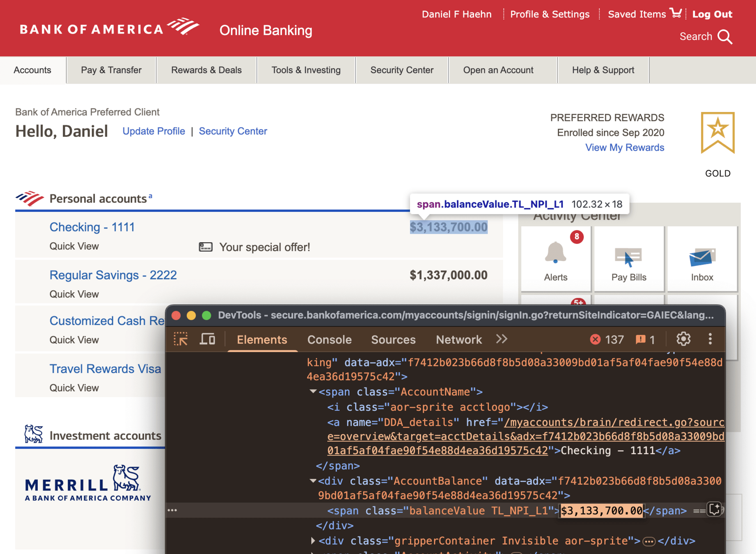Screen dimensions: 756x554
Task: Click Your special offer! link
Action: (x=265, y=247)
